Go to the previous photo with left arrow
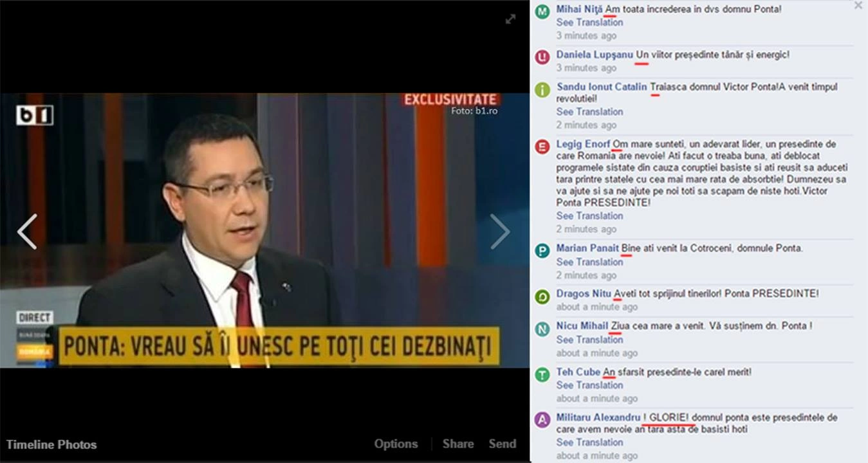868x463 pixels. click(27, 232)
